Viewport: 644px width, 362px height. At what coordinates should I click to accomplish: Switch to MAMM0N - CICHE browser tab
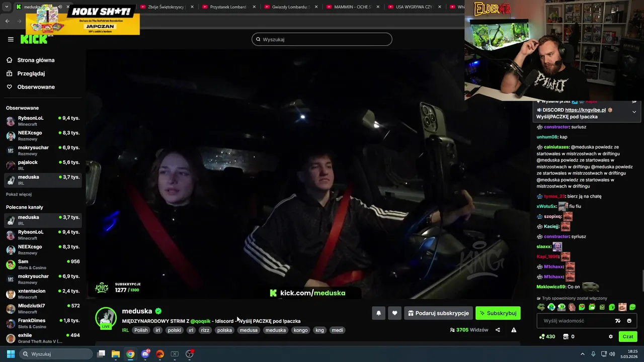pyautogui.click(x=353, y=7)
